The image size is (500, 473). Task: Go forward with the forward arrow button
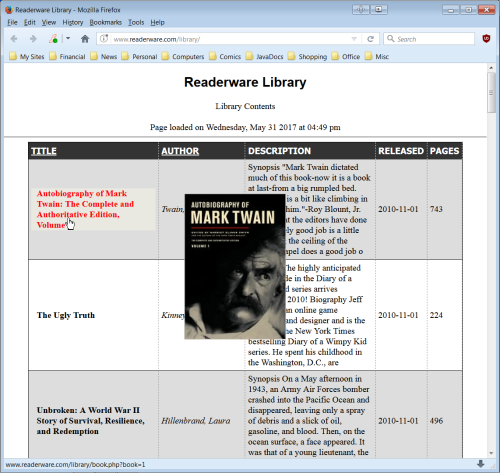[33, 39]
